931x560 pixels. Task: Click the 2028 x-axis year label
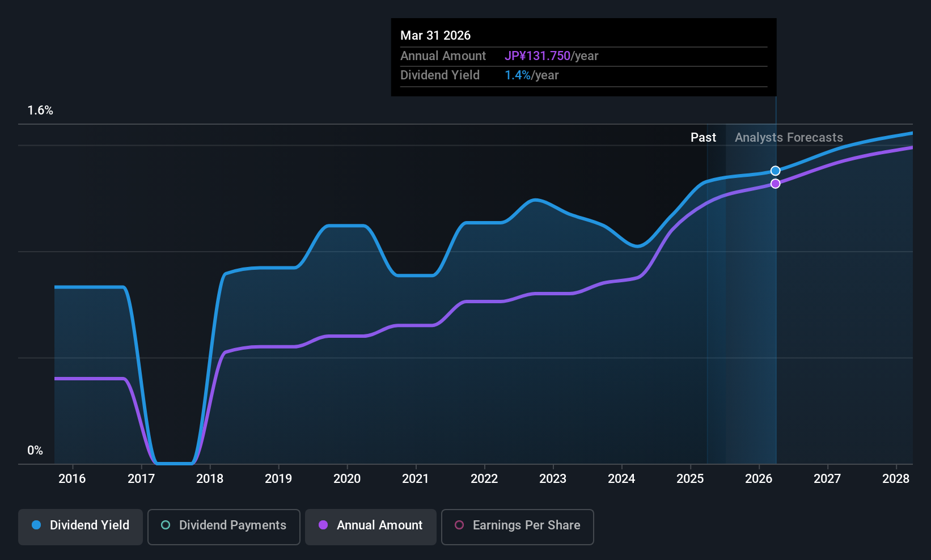click(896, 479)
